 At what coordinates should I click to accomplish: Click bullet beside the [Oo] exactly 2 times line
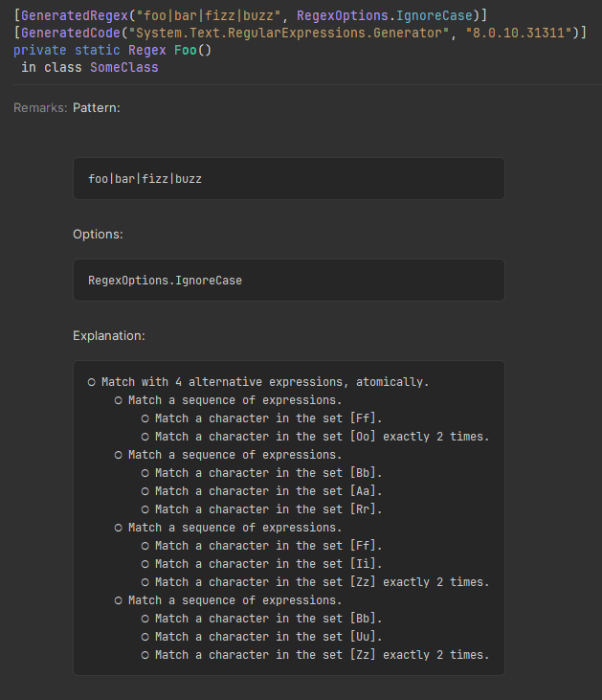[x=145, y=437]
